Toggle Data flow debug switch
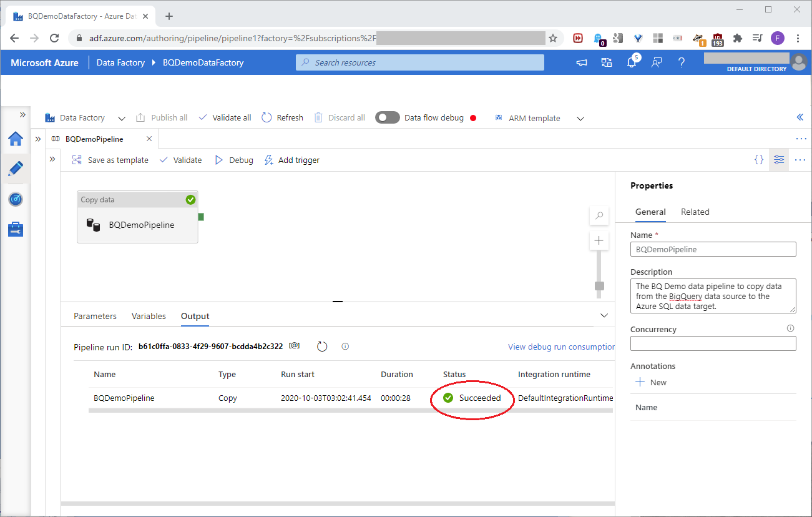The width and height of the screenshot is (812, 517). click(387, 117)
